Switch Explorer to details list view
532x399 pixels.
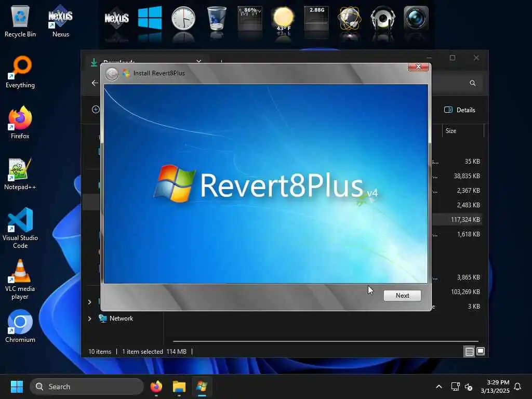click(x=469, y=352)
